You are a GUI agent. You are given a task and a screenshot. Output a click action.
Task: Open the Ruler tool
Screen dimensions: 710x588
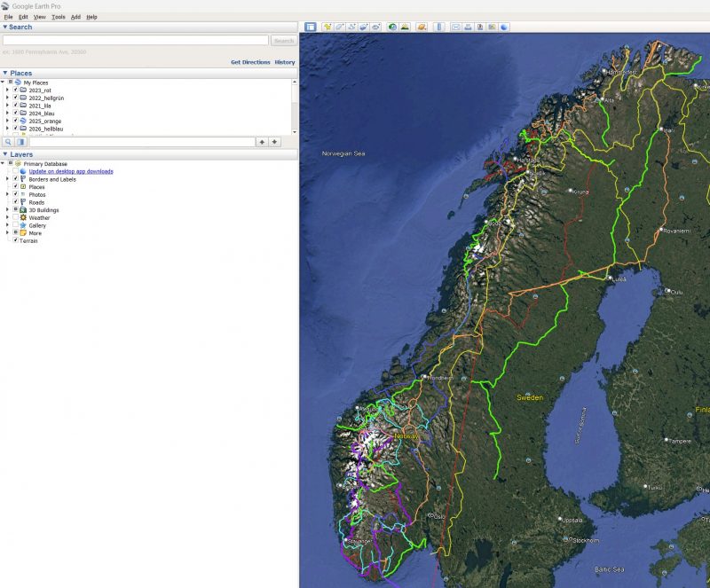[x=438, y=27]
